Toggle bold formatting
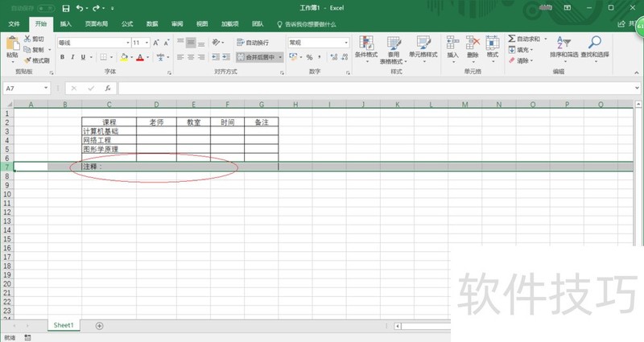Image resolution: width=644 pixels, height=342 pixels. coord(62,57)
